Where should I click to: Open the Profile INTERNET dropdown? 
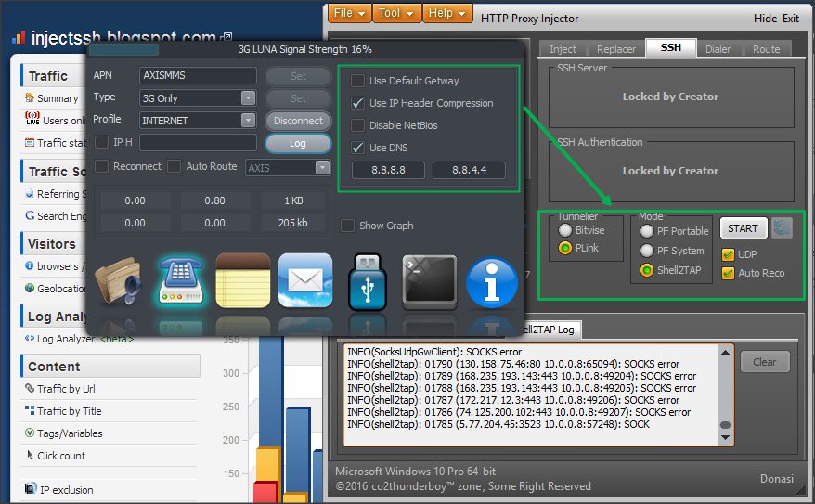[x=249, y=120]
